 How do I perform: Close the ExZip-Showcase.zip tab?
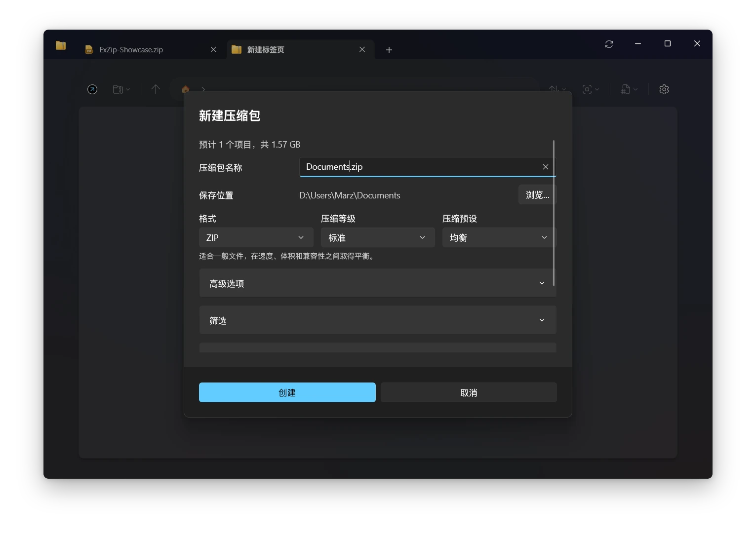(213, 49)
